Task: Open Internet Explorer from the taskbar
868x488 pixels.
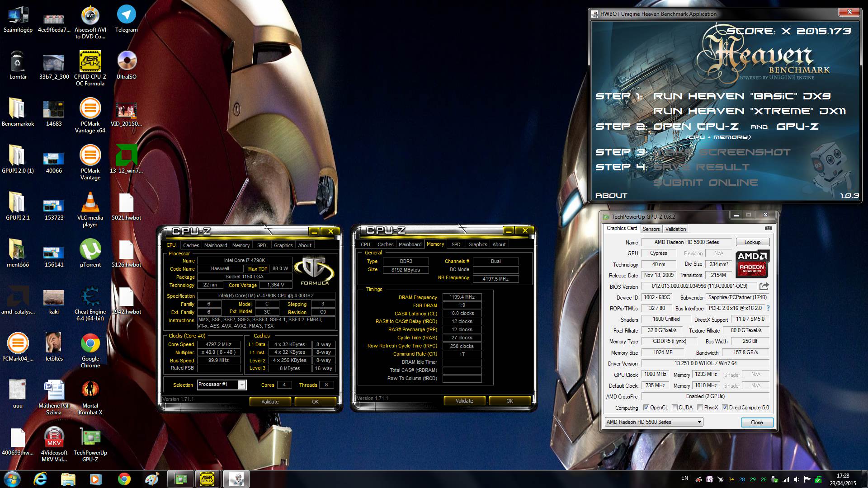Action: (41, 479)
